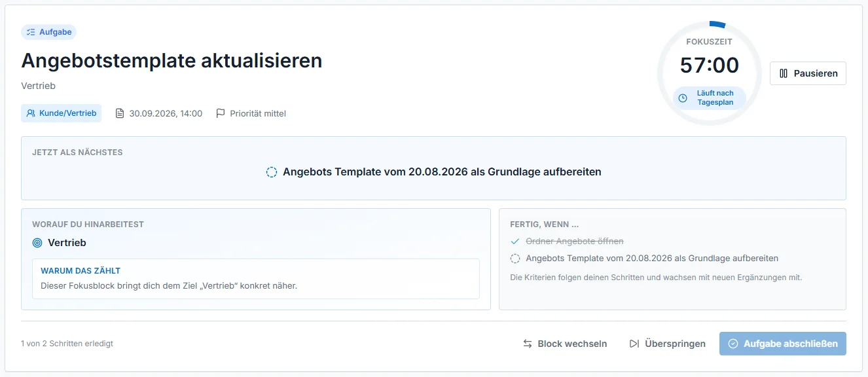Viewport: 868px width, 377px height.
Task: Mark the Fertig-wenn criterion Angebots Template as done
Action: click(x=515, y=259)
